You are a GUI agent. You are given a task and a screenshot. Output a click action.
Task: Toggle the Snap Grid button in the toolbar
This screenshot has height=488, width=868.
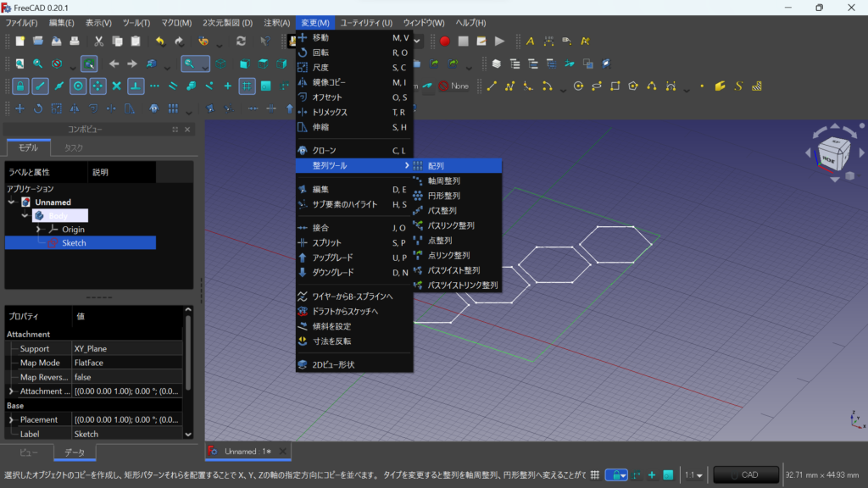[x=247, y=86]
